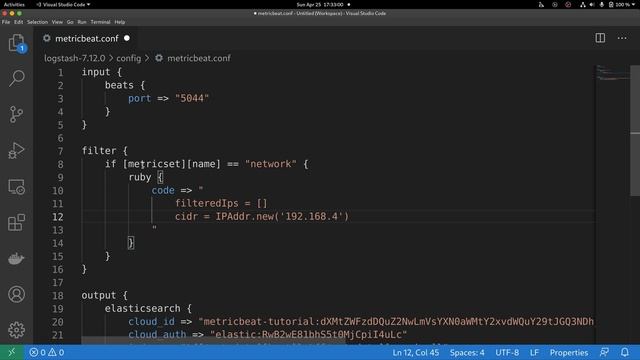
Task: Change encoding via UTF-8
Action: (x=507, y=352)
